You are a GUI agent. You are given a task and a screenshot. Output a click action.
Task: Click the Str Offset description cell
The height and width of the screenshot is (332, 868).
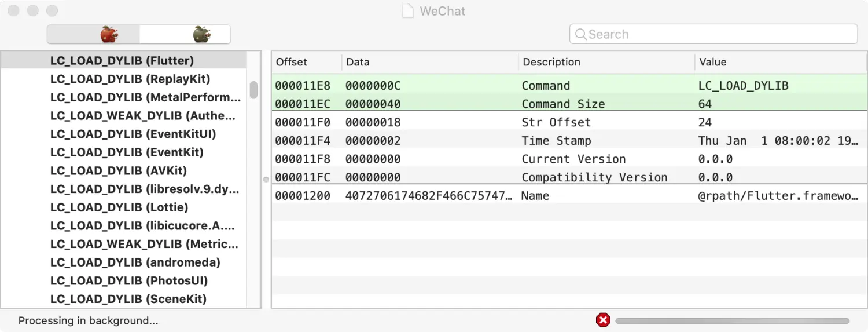click(557, 122)
